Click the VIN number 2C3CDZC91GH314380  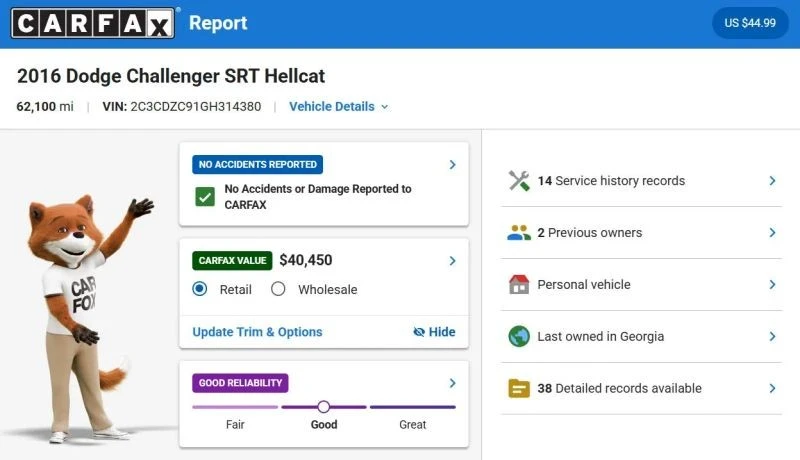pos(195,107)
